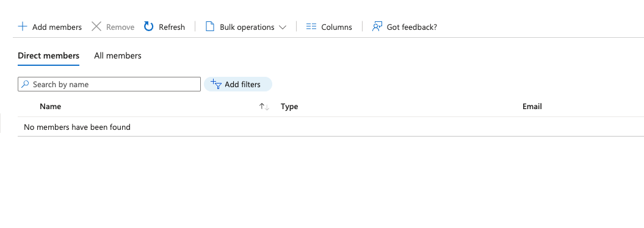Select the Direct members tab
The image size is (644, 228).
[48, 55]
